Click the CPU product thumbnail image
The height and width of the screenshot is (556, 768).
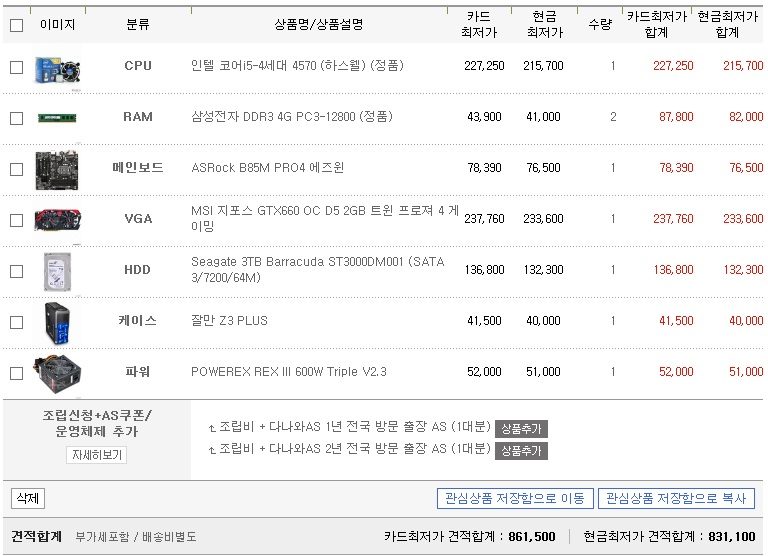(x=58, y=69)
